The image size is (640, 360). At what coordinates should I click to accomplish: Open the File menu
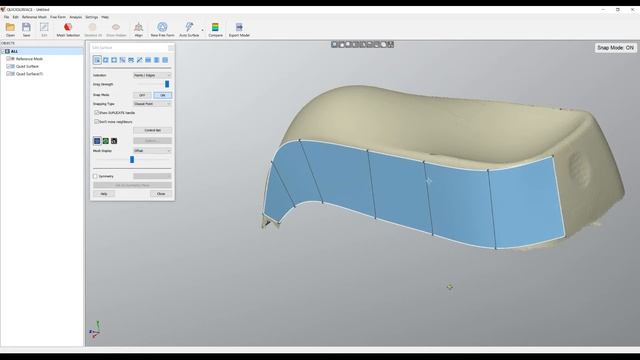tap(7, 17)
